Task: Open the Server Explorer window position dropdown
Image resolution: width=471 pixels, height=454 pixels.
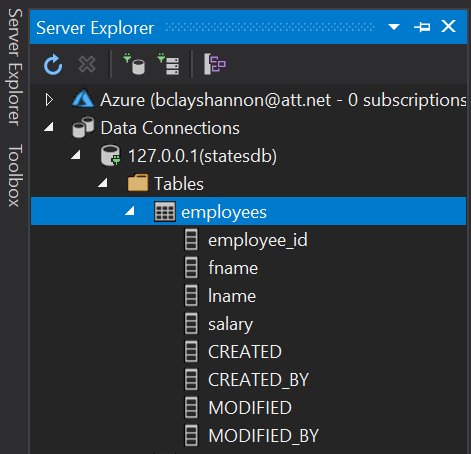Action: [394, 27]
